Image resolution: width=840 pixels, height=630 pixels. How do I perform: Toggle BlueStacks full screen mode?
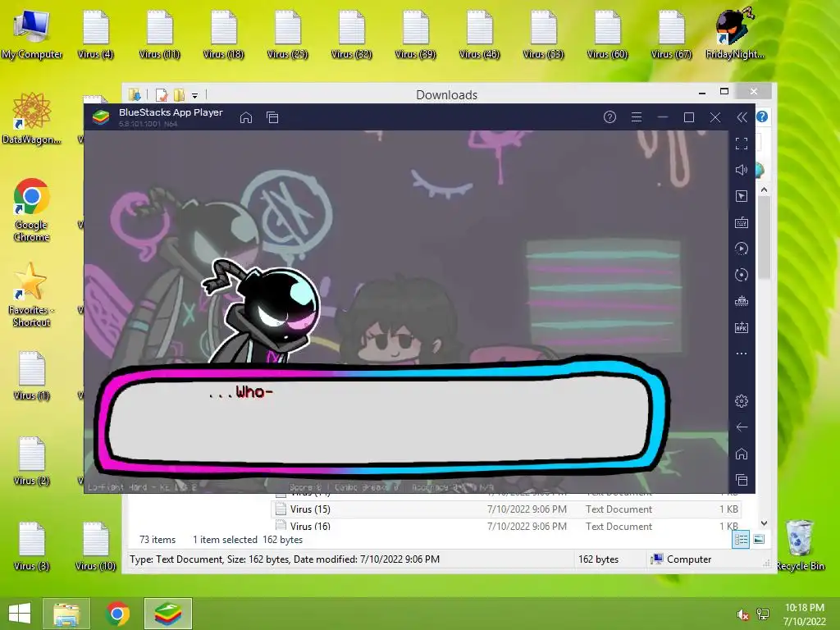tap(742, 144)
